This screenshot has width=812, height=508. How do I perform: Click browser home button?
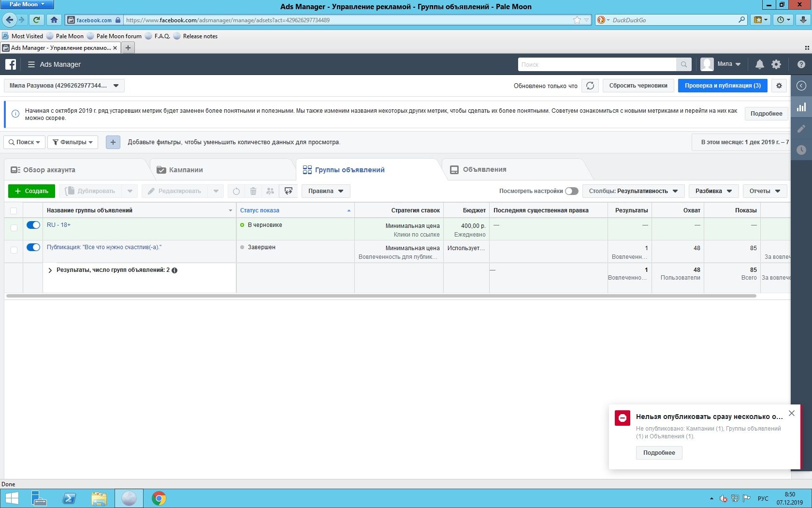(54, 20)
